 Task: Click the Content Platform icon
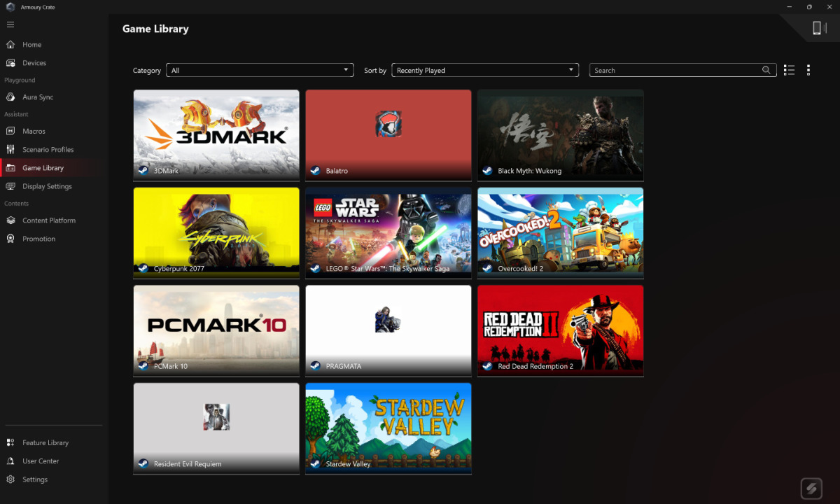10,220
